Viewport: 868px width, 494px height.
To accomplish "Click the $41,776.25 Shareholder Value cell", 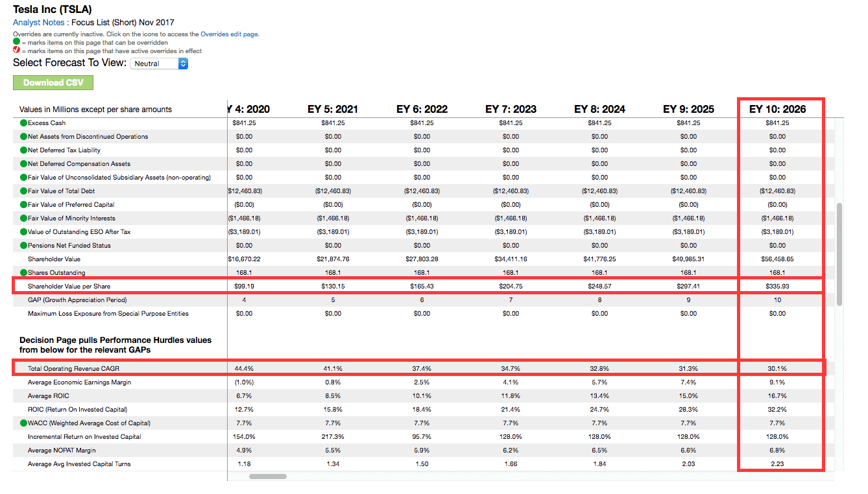I will [599, 259].
